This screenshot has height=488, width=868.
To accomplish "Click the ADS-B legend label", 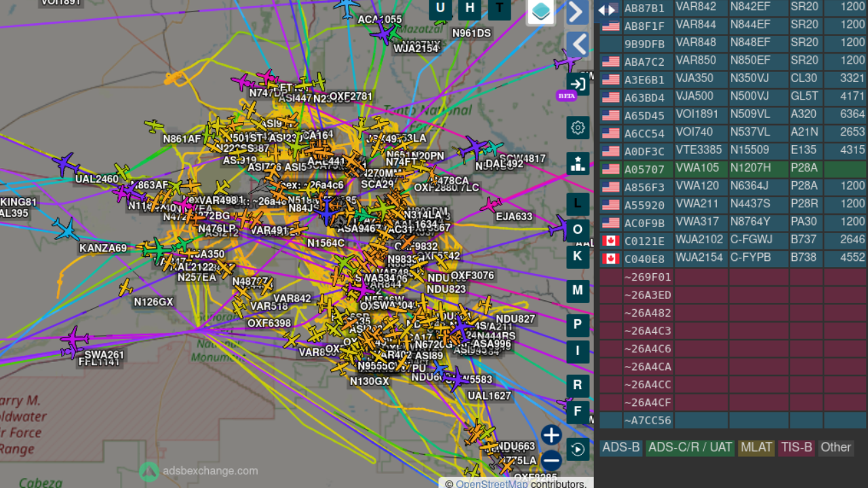I will tap(621, 447).
